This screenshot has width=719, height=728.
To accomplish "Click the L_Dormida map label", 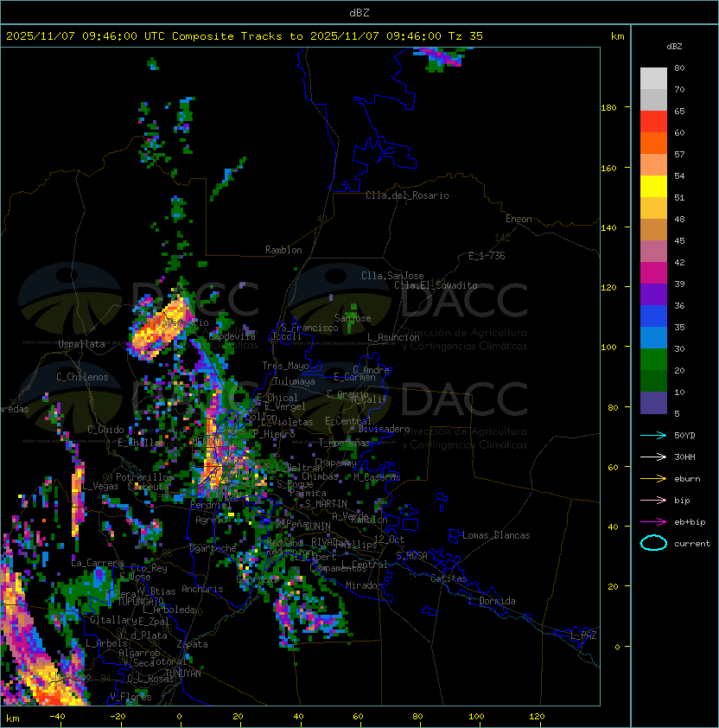I will (x=492, y=601).
